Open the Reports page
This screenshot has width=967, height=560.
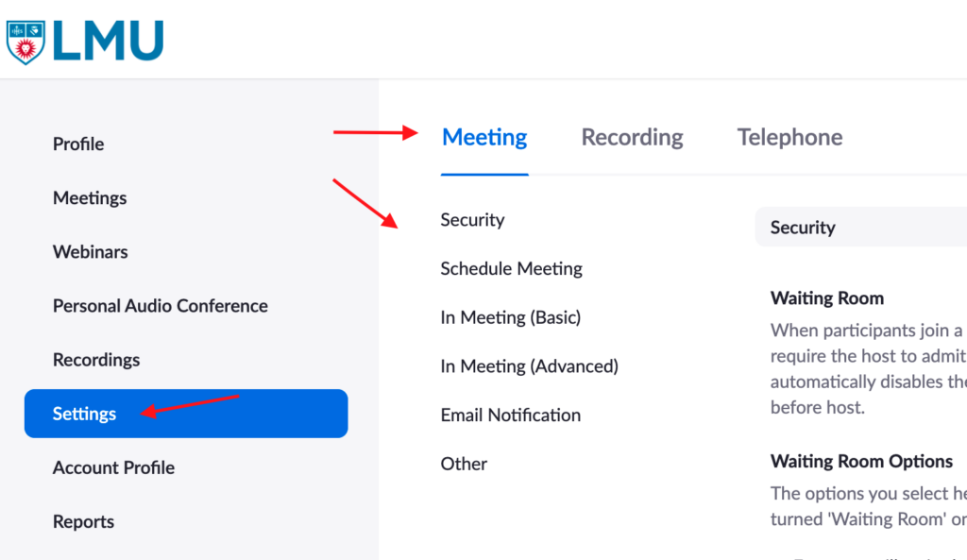point(83,520)
